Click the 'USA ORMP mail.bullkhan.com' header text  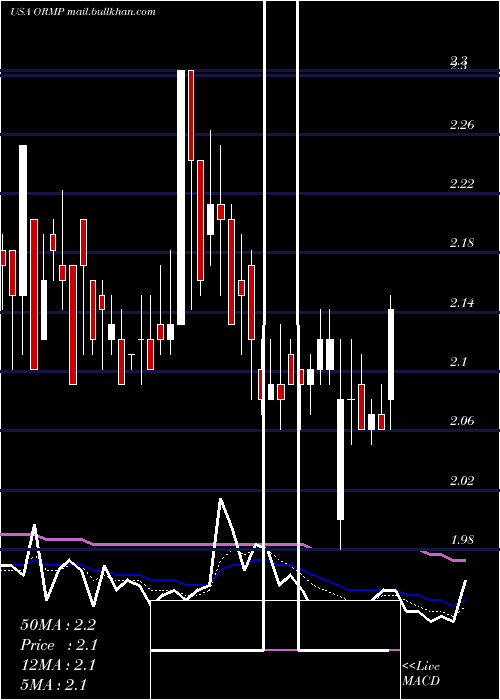[83, 12]
